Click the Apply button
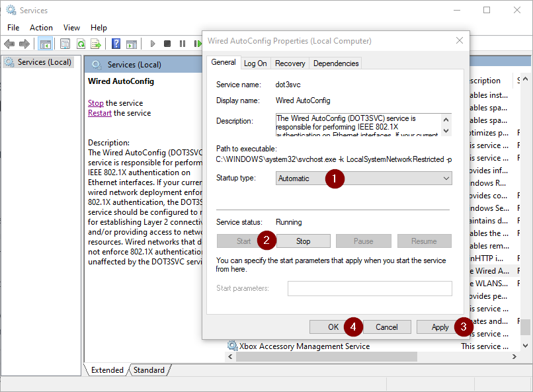 tap(440, 327)
